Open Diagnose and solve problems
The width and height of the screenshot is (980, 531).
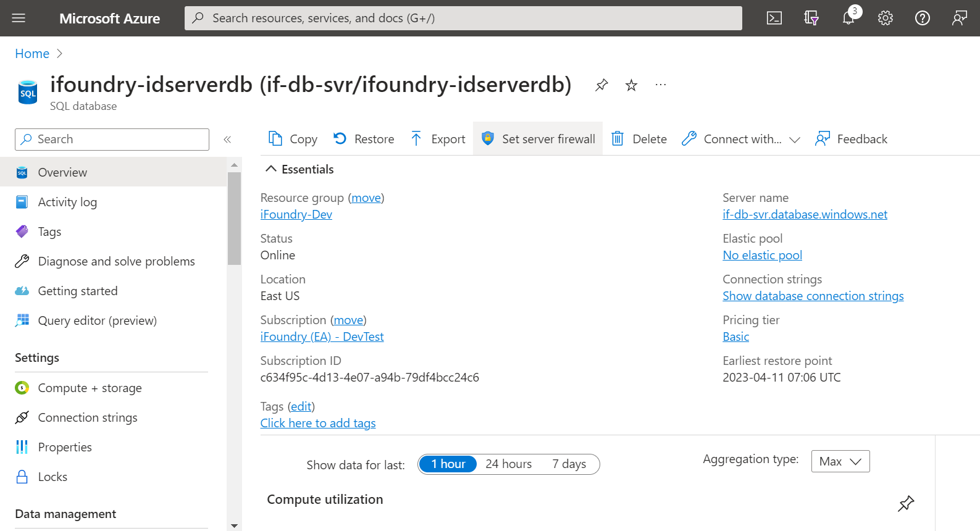113,261
